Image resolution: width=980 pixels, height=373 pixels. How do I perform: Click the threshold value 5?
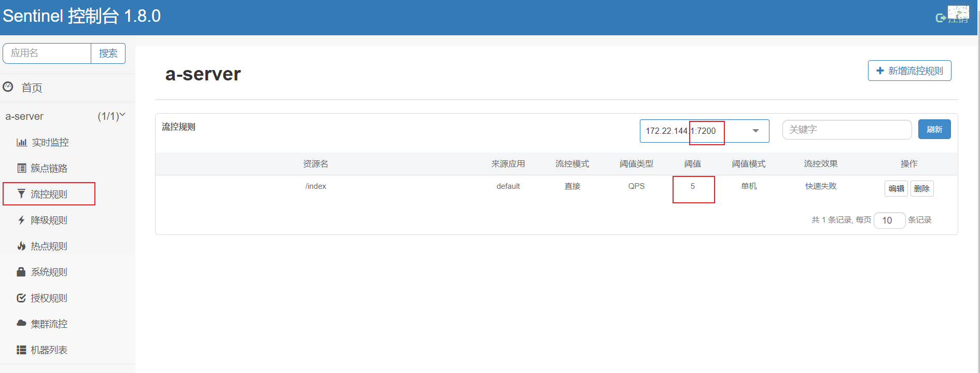coord(693,186)
